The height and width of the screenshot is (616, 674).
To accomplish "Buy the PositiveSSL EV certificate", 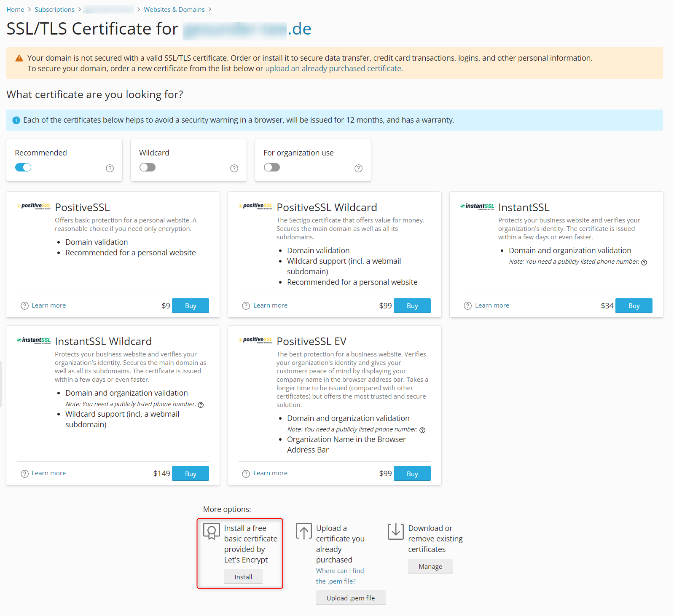I will tap(412, 474).
